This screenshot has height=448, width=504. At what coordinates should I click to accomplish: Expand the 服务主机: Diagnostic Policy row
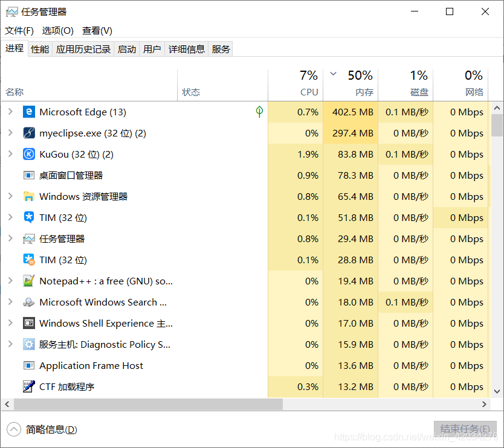(10, 344)
